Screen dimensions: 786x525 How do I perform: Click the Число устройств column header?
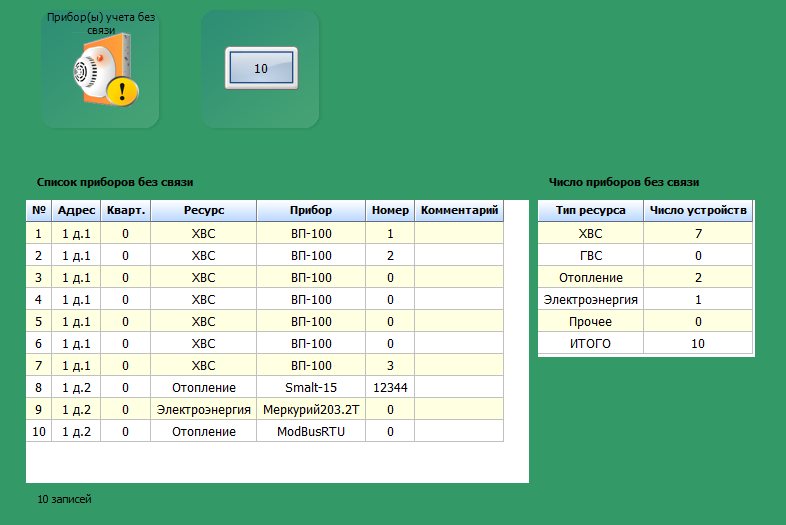(x=698, y=211)
